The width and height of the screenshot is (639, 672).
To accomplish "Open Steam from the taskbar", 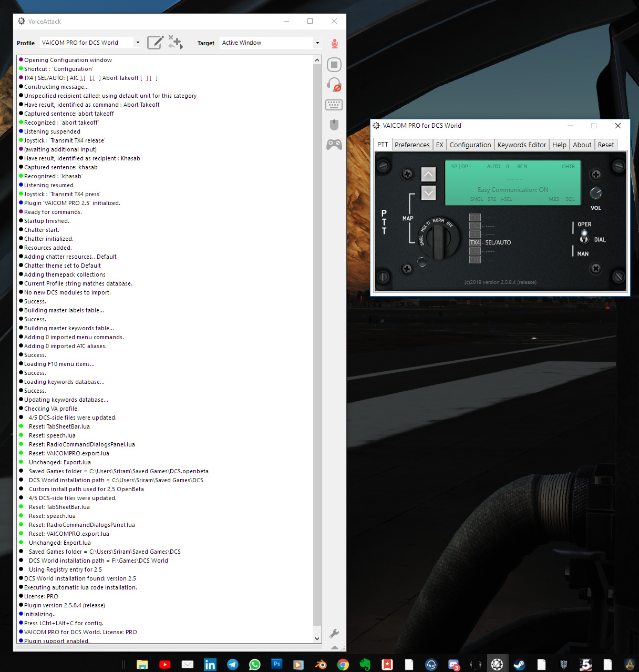I will pos(519,665).
